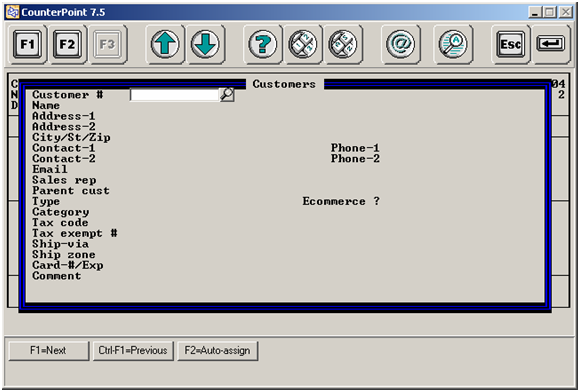The image size is (580, 390).
Task: Click the Contact-2 label
Action: tap(64, 159)
